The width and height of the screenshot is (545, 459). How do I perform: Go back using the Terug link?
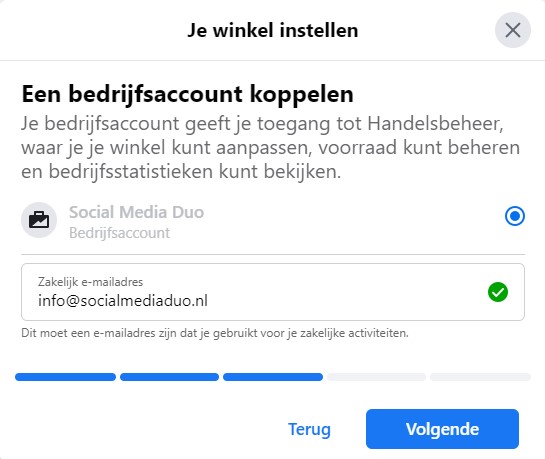tap(309, 429)
